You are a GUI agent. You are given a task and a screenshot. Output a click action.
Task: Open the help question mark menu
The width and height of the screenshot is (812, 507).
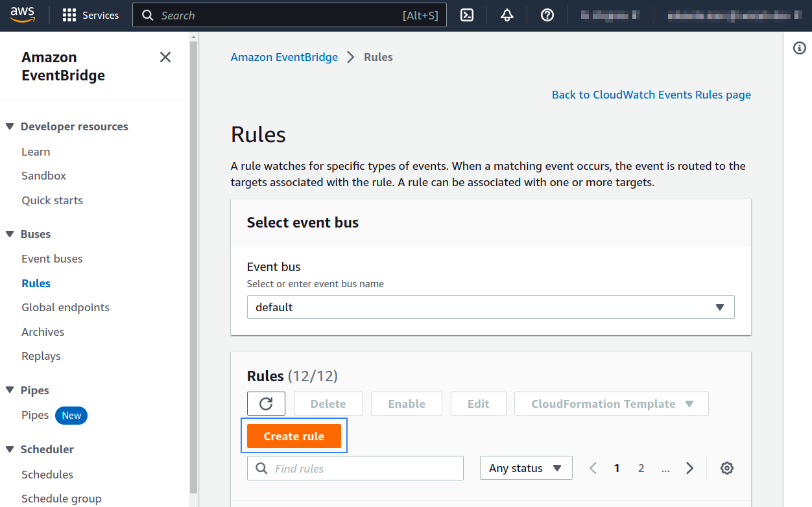(547, 16)
